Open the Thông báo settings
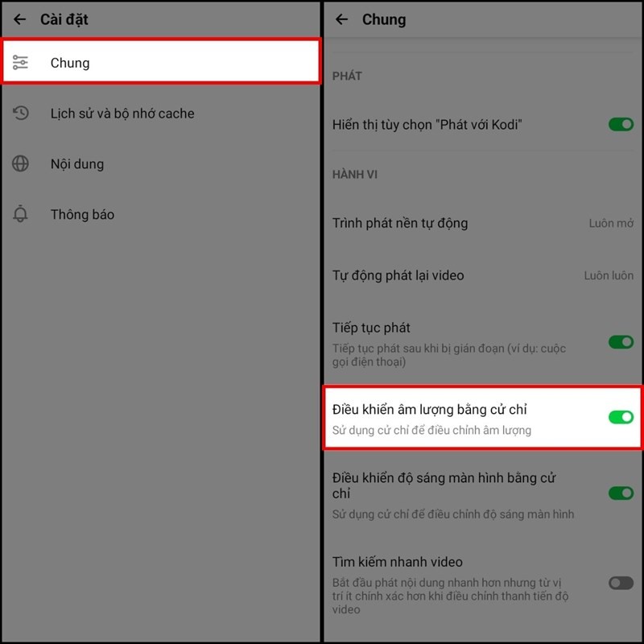This screenshot has width=644, height=644. [x=160, y=214]
